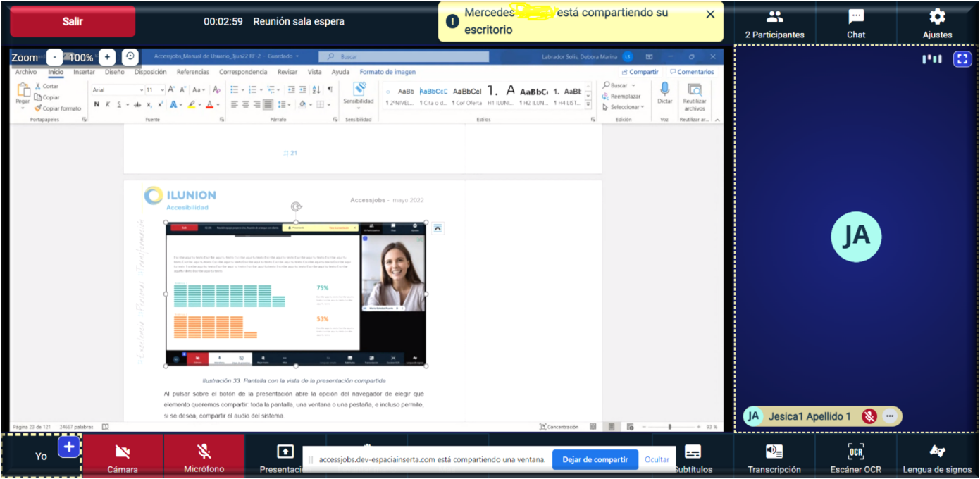Open the Formato de imagen tab

click(x=387, y=72)
